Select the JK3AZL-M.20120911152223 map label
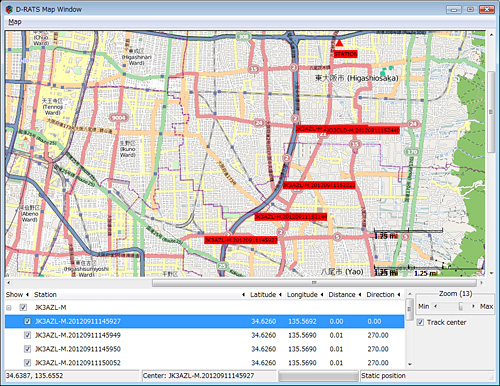The image size is (500, 386). tap(319, 185)
